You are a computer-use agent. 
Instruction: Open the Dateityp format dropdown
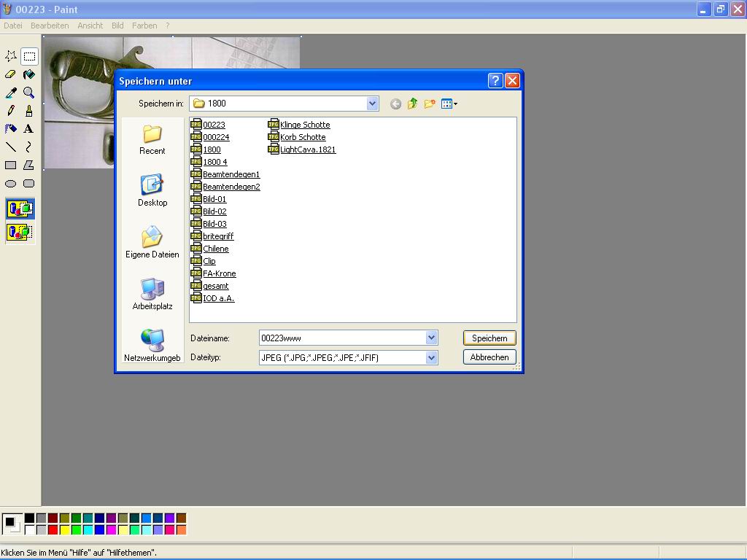[431, 357]
